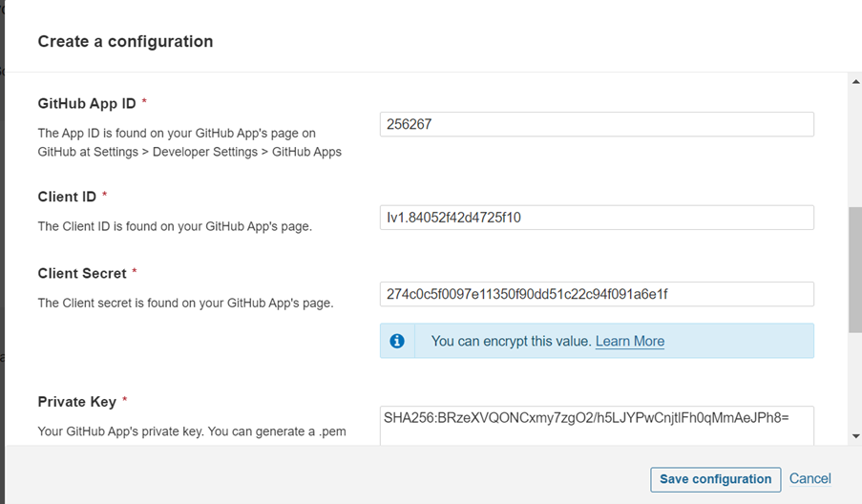
Task: Click the 'The App ID is found' description text
Action: tap(190, 142)
